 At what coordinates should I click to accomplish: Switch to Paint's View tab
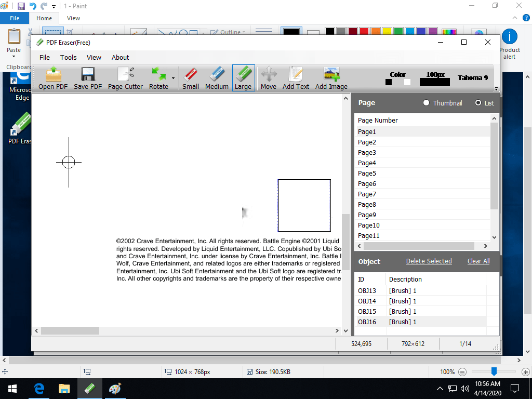tap(73, 18)
